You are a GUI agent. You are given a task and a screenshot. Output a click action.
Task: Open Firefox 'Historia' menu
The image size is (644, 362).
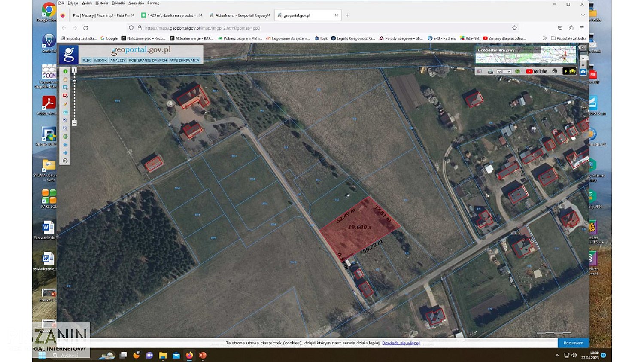tap(102, 3)
